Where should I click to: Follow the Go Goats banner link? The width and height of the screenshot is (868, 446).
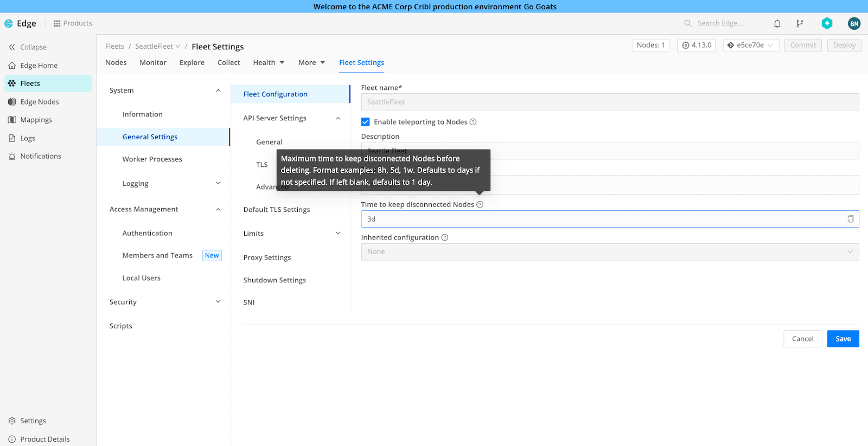click(x=540, y=7)
